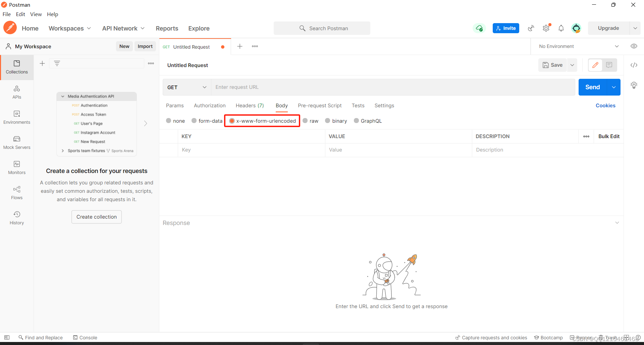Click the Create collection button
The width and height of the screenshot is (644, 345).
(97, 217)
